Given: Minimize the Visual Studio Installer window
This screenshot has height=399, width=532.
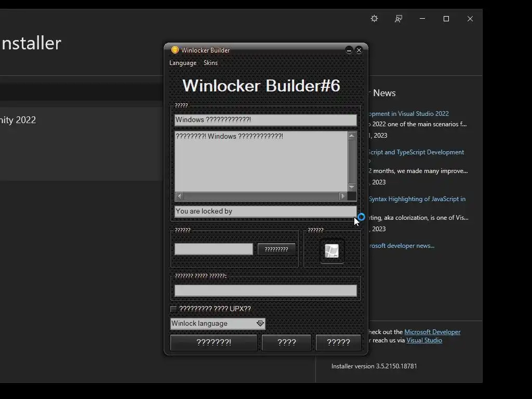Looking at the screenshot, I should click(422, 19).
